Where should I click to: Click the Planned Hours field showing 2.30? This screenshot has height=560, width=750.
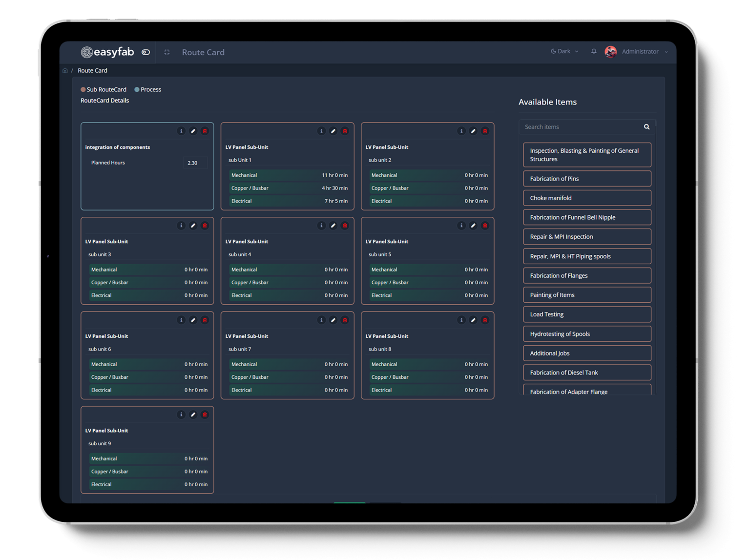[x=195, y=163]
